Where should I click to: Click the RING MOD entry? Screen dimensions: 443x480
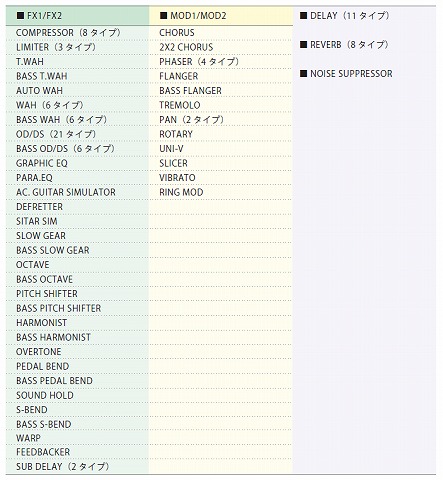point(181,192)
